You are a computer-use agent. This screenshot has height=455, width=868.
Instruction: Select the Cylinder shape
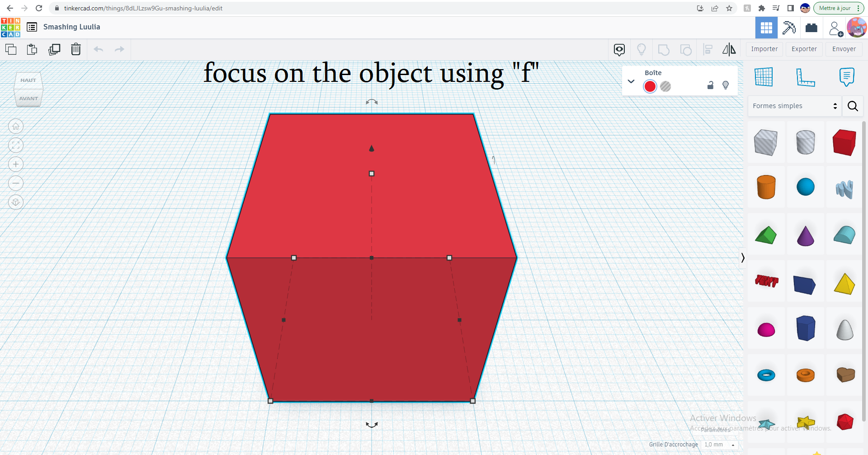tap(766, 187)
